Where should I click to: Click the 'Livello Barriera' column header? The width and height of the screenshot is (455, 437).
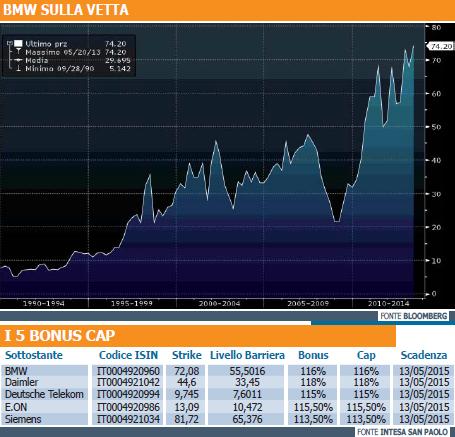[247, 355]
